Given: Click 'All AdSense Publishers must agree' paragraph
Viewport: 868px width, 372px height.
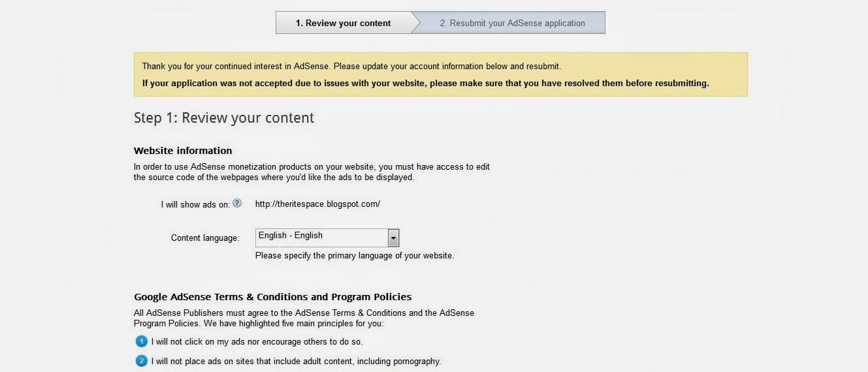Looking at the screenshot, I should (x=304, y=318).
